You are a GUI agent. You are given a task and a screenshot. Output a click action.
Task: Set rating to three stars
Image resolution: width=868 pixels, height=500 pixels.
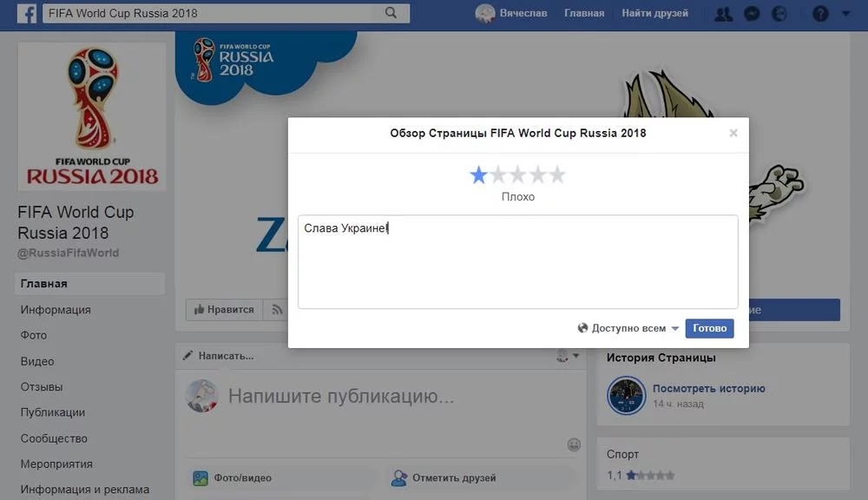click(x=518, y=175)
